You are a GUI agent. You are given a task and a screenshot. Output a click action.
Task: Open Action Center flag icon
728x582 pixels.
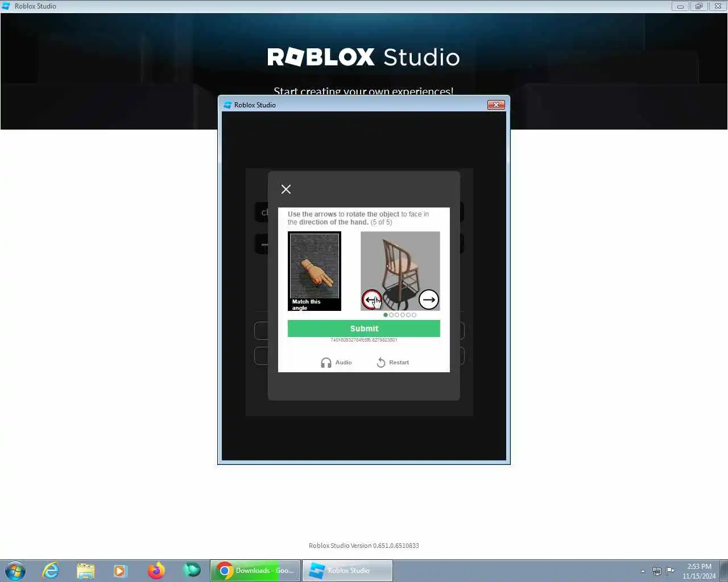point(671,571)
